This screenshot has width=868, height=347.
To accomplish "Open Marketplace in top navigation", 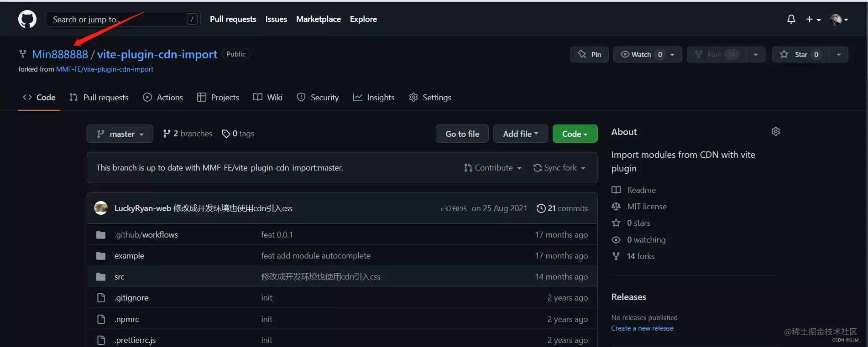I will (x=319, y=19).
